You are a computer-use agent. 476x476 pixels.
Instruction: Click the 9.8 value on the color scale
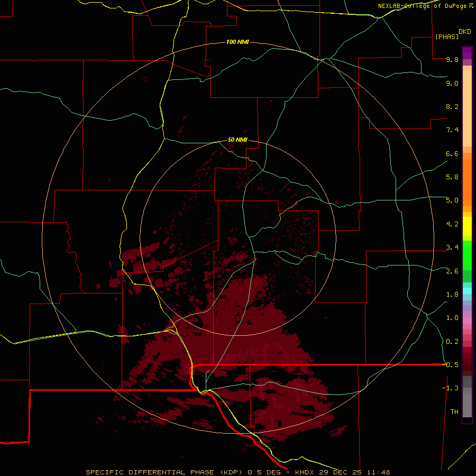tap(452, 59)
